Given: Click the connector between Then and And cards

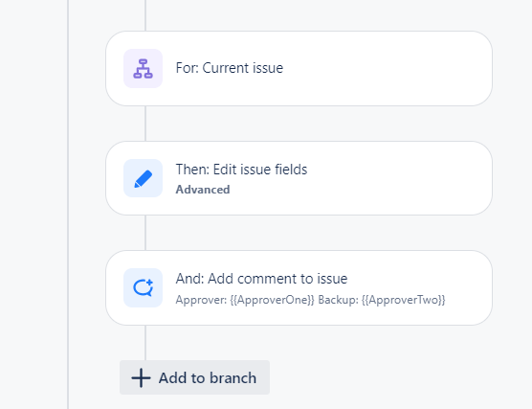Looking at the screenshot, I should click(x=145, y=233).
